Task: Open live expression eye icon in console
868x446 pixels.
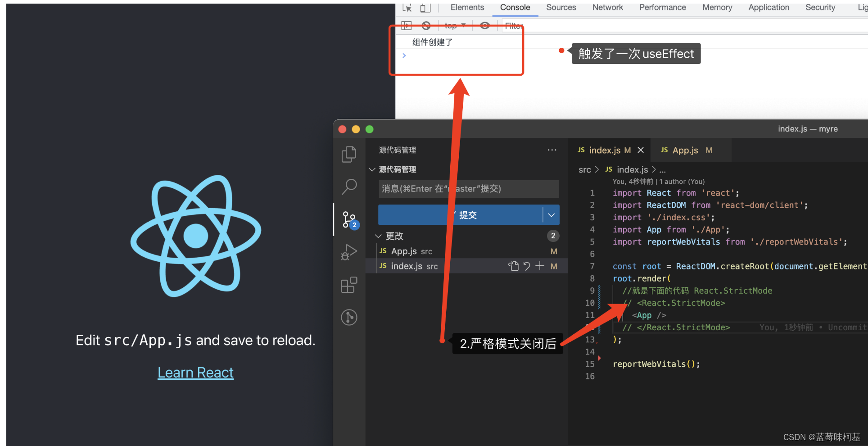Action: [485, 26]
